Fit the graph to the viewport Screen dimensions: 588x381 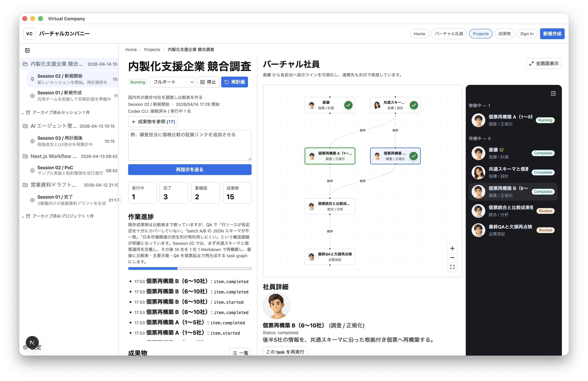coord(452,267)
